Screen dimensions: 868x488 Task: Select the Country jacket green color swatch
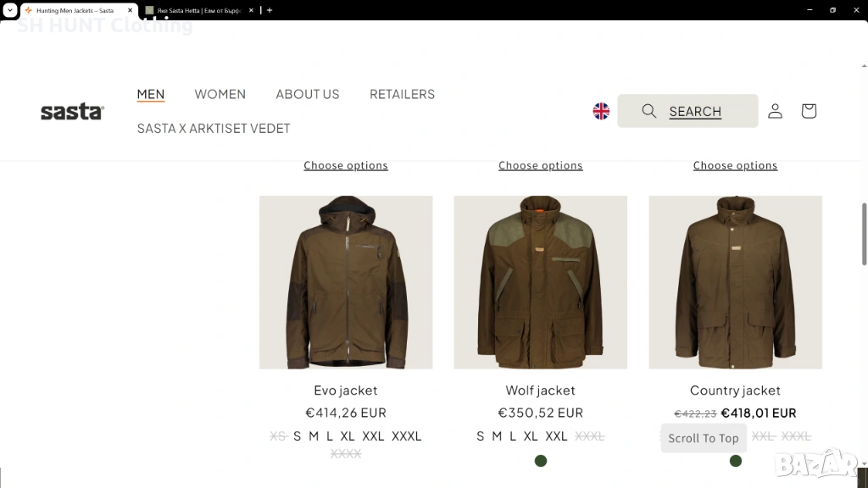tap(736, 461)
